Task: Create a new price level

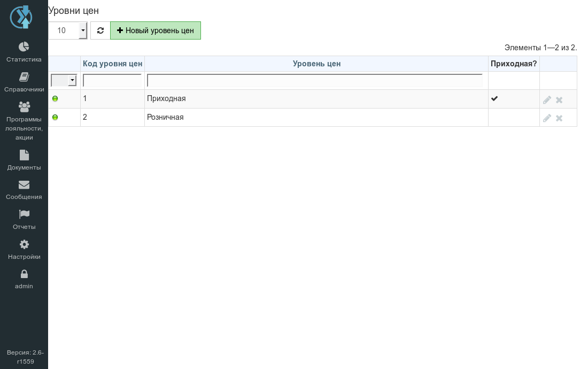Action: tap(155, 30)
